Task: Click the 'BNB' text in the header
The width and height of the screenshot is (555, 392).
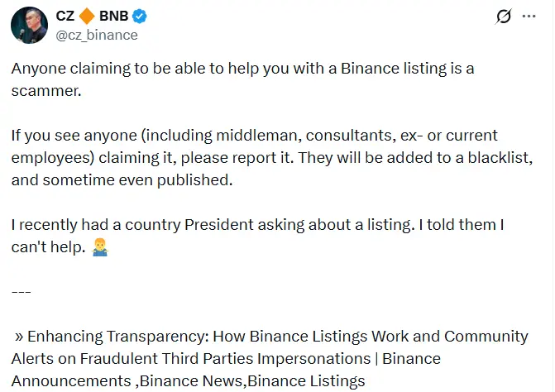Action: click(117, 17)
